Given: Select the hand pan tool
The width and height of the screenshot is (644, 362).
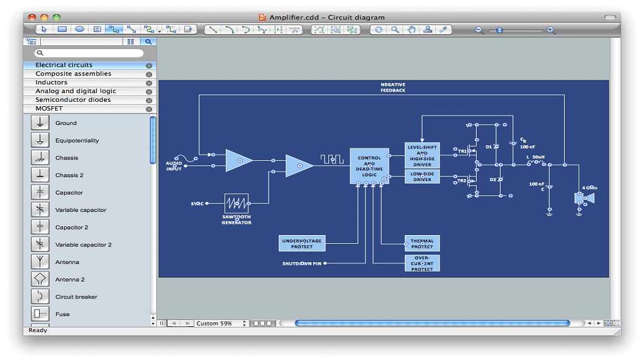Looking at the screenshot, I should [x=411, y=30].
